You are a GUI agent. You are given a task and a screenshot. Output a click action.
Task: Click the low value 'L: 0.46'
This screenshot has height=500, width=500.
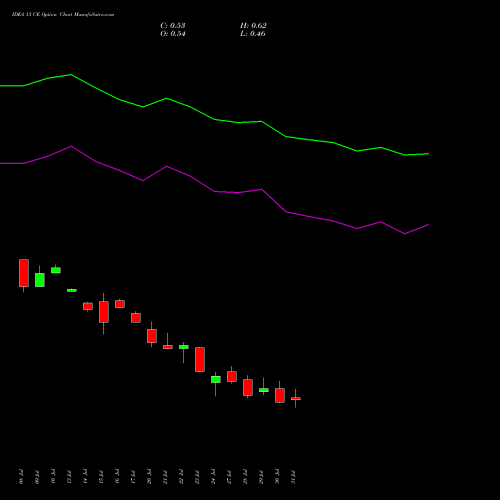(x=253, y=34)
